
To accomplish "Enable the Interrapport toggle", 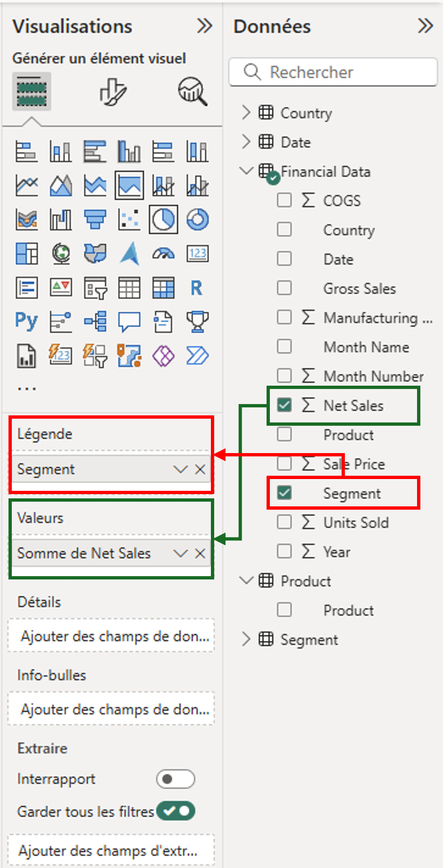I will point(176,779).
